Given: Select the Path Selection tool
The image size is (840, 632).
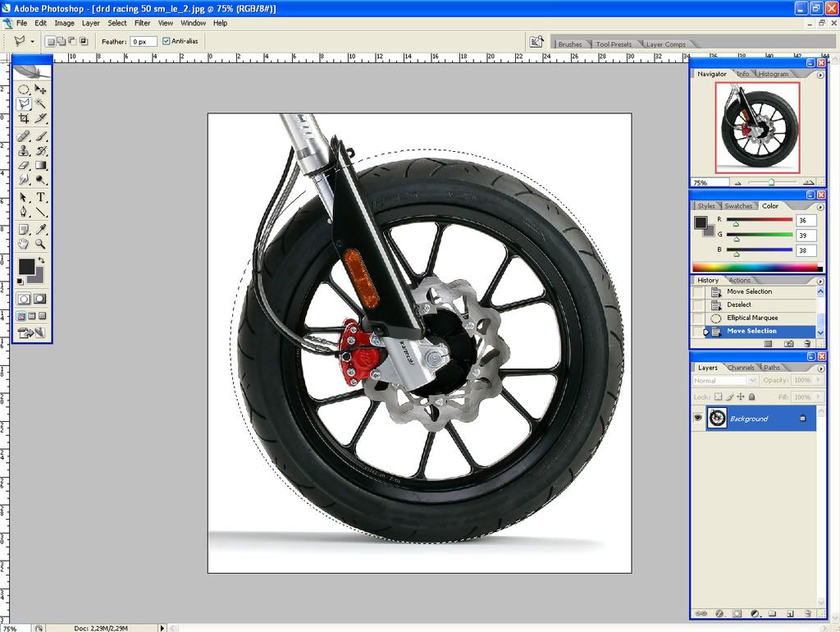Looking at the screenshot, I should point(24,197).
